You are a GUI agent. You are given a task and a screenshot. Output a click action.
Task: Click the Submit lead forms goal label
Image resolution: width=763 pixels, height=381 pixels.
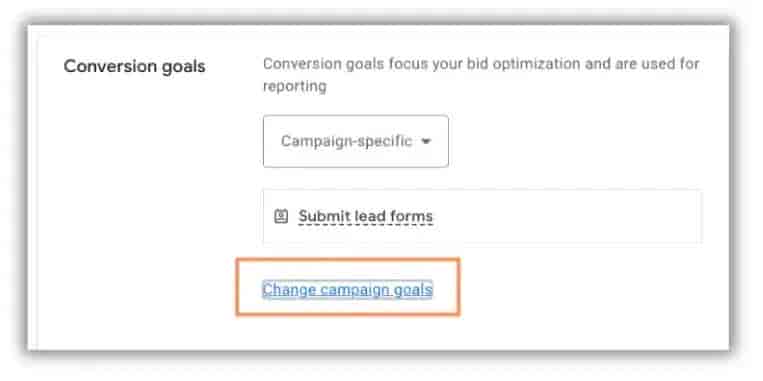[x=365, y=217]
